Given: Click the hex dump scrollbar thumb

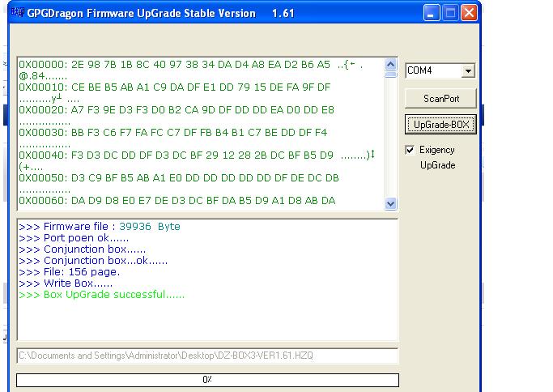Looking at the screenshot, I should coord(390,74).
